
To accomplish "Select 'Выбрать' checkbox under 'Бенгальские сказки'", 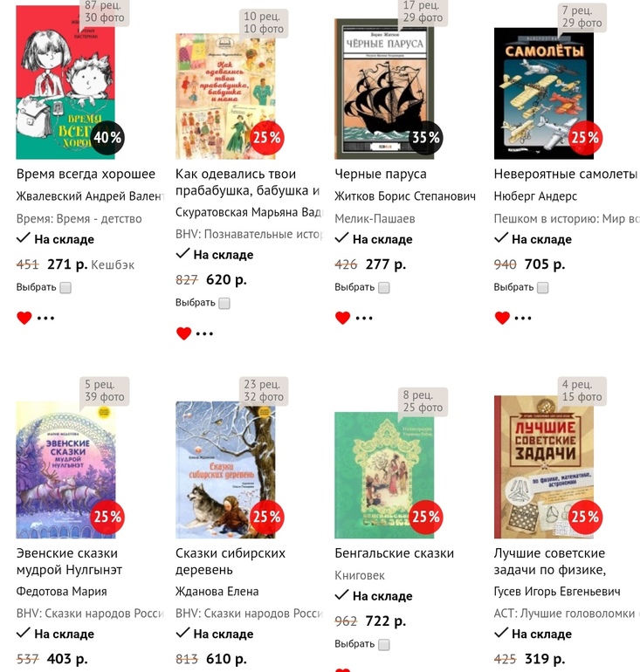I will (x=384, y=645).
